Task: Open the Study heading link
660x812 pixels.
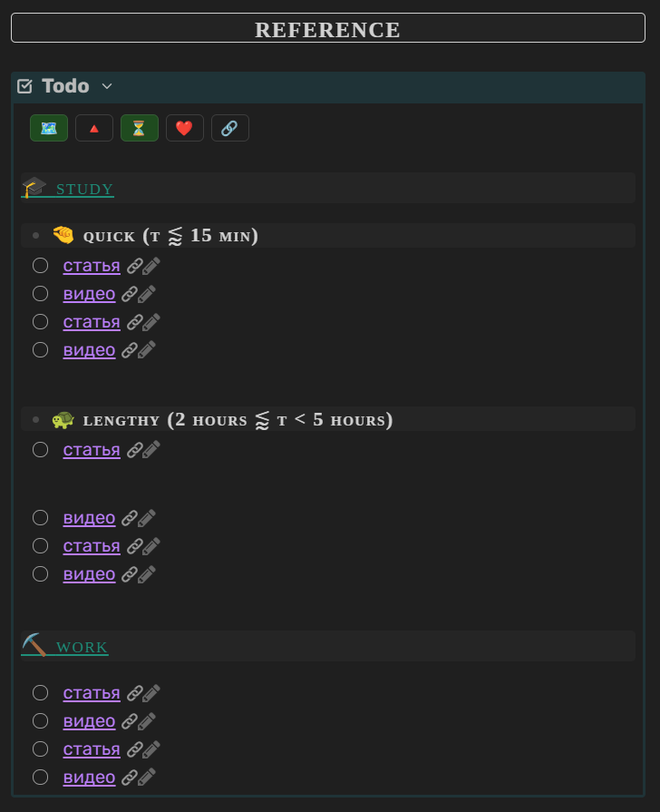Action: click(85, 190)
